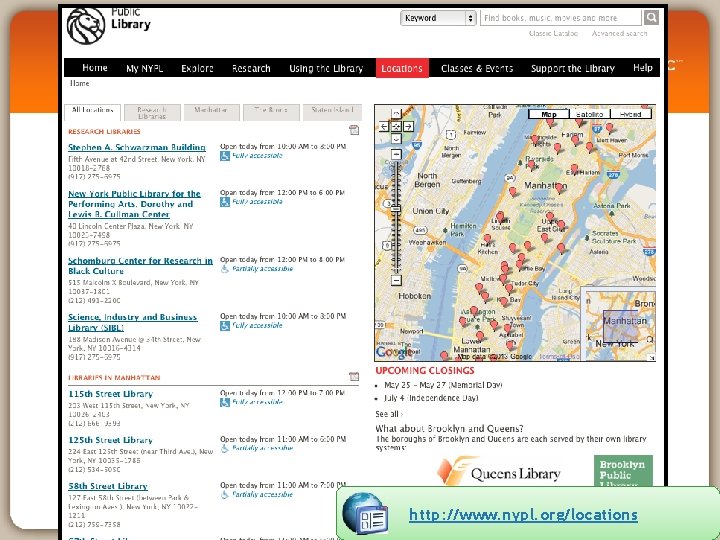Switch to the The Bronx tab
The image size is (720, 540).
pos(271,112)
